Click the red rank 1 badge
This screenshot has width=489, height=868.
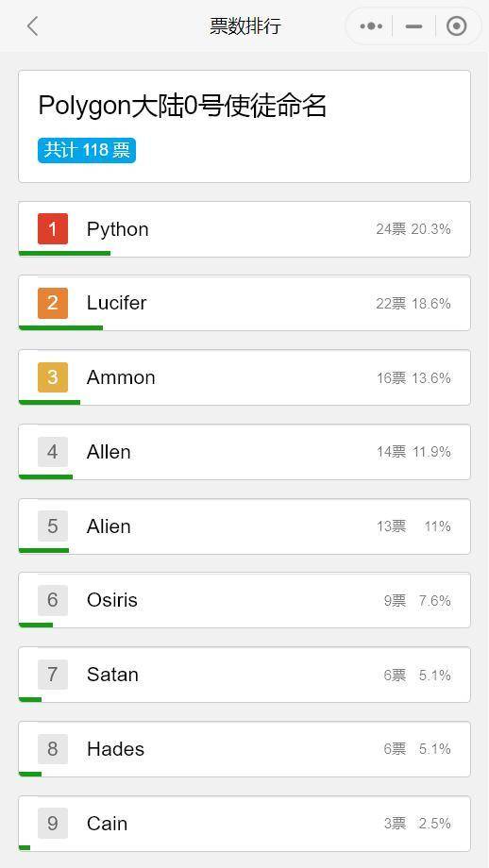point(53,228)
